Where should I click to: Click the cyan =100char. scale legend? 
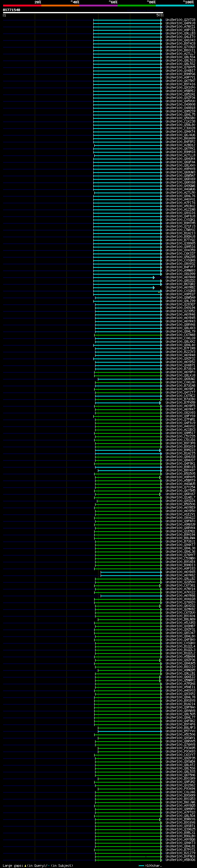(x=150, y=865)
